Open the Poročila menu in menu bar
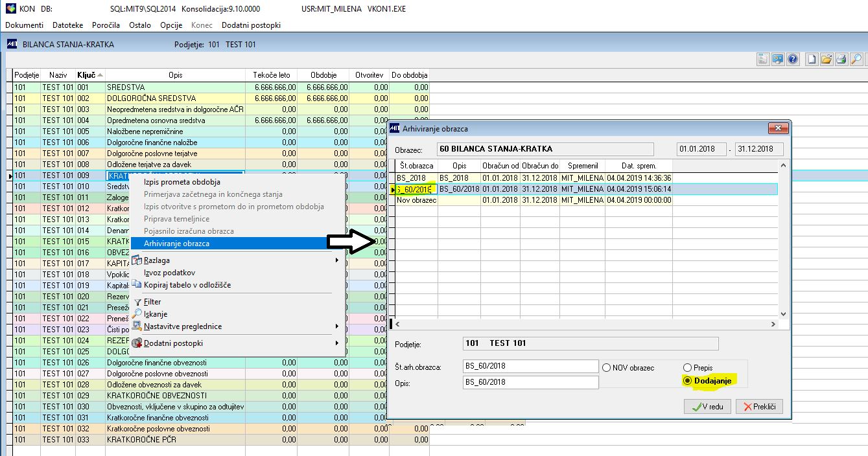Image resolution: width=868 pixels, height=456 pixels. click(106, 25)
